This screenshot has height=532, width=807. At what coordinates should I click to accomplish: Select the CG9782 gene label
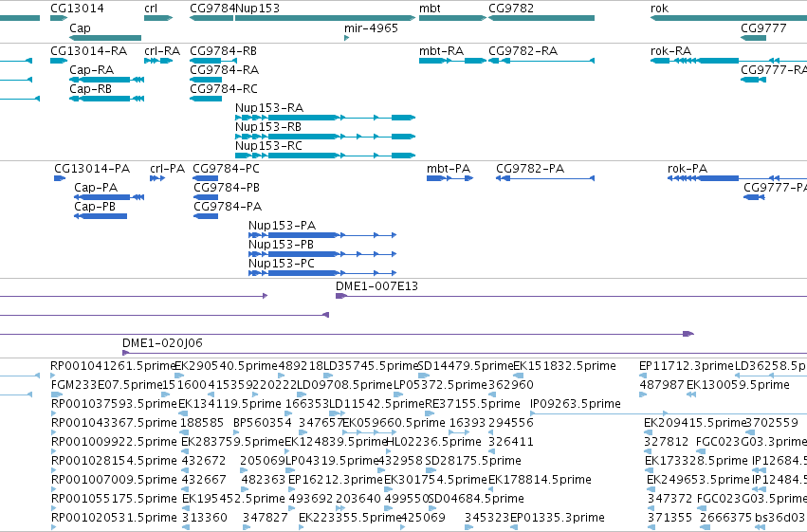tap(511, 9)
